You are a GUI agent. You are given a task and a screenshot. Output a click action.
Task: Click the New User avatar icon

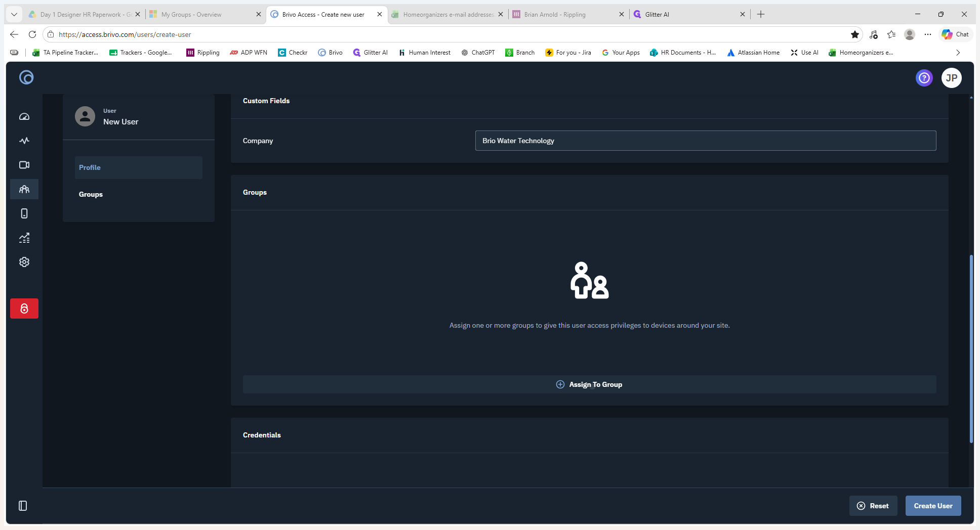coord(85,116)
